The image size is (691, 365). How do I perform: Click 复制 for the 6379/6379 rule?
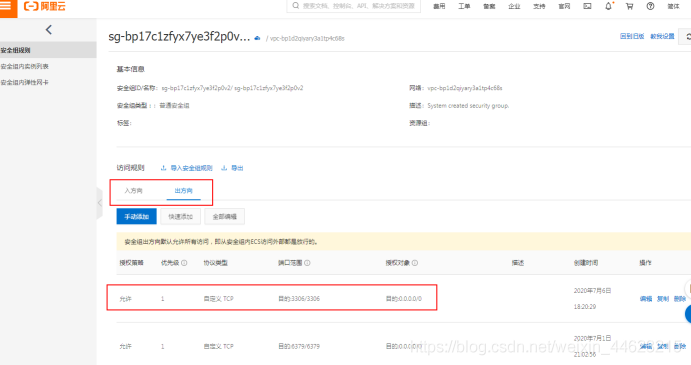[663, 346]
